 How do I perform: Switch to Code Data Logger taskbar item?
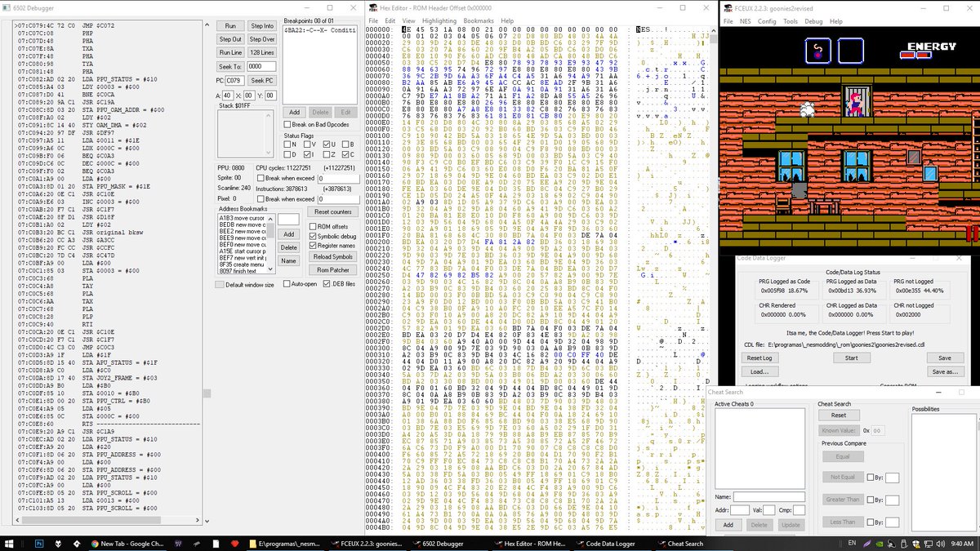611,543
